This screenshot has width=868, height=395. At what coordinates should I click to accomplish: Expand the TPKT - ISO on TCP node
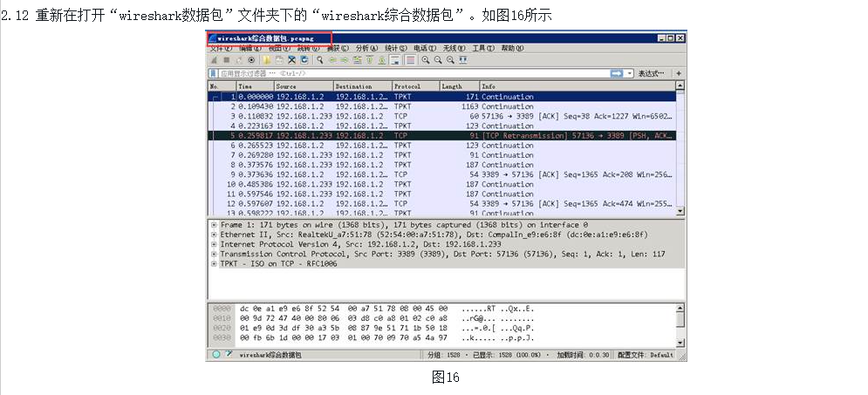(214, 264)
